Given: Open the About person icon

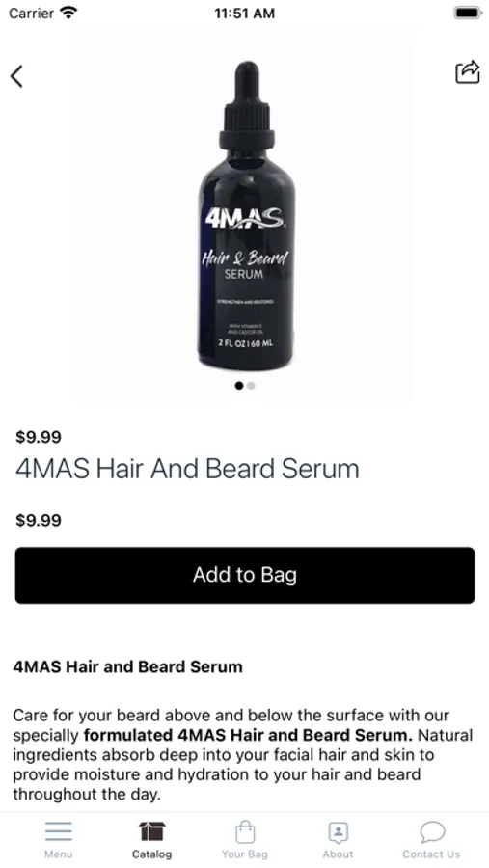Looking at the screenshot, I should 338,831.
